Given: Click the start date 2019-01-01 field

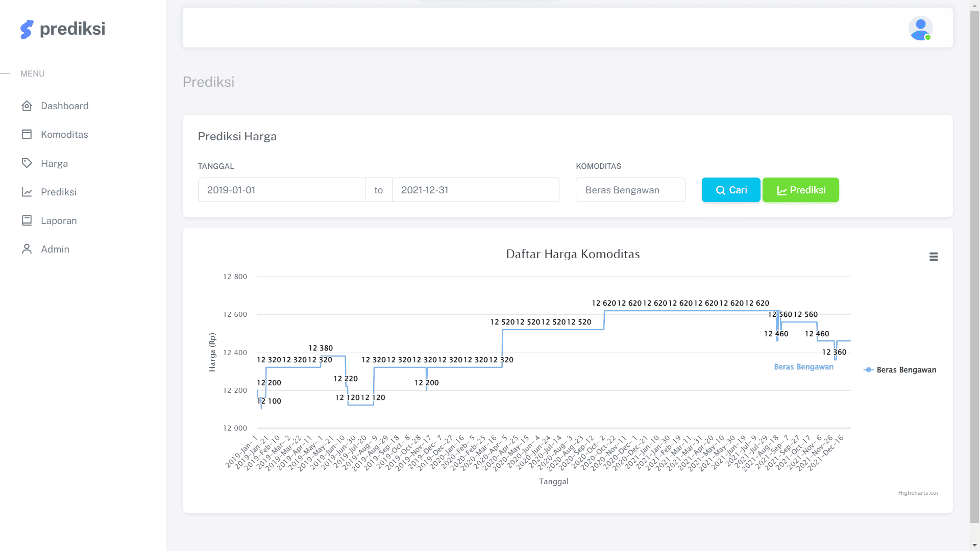Looking at the screenshot, I should pyautogui.click(x=281, y=190).
